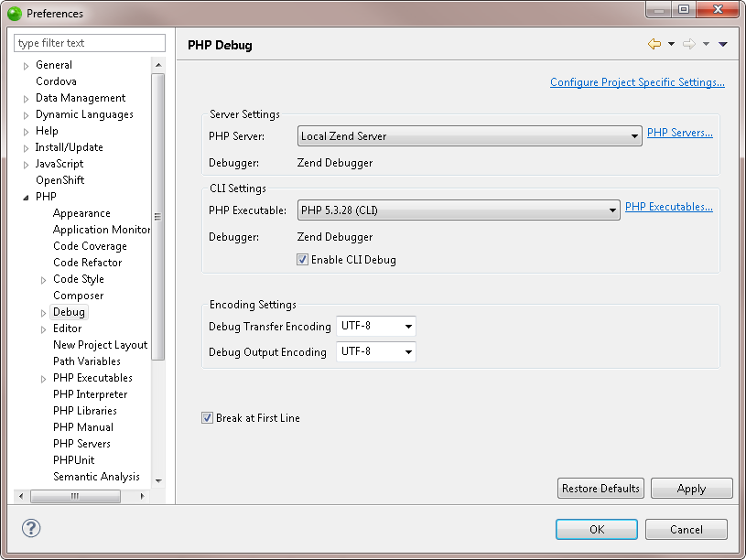Confirm with the OK button
The image size is (746, 560).
(597, 529)
